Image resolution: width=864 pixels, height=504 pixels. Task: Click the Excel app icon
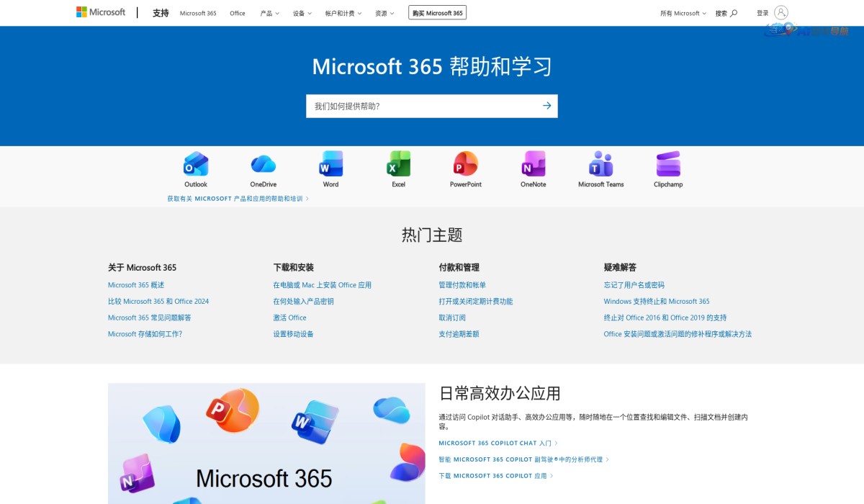coord(397,163)
